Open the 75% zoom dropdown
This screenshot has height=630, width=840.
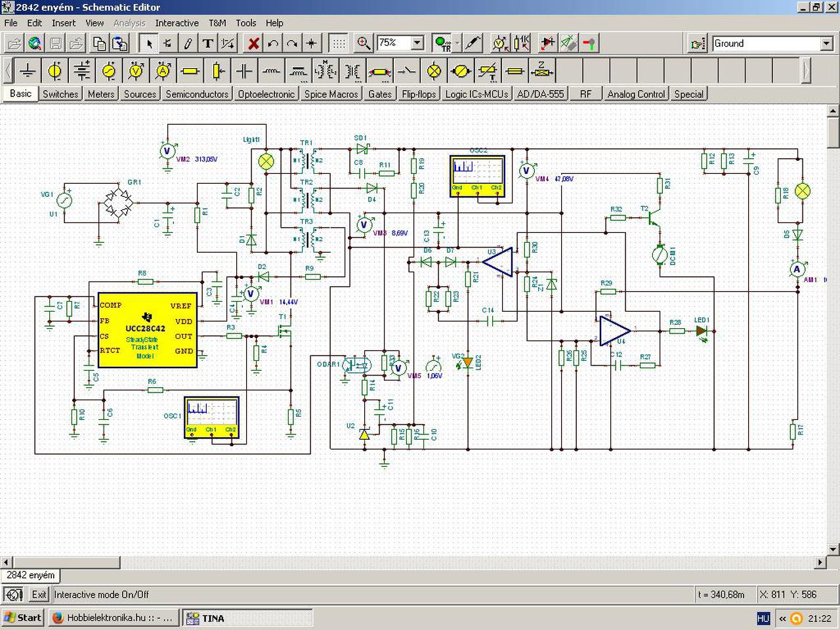click(417, 43)
